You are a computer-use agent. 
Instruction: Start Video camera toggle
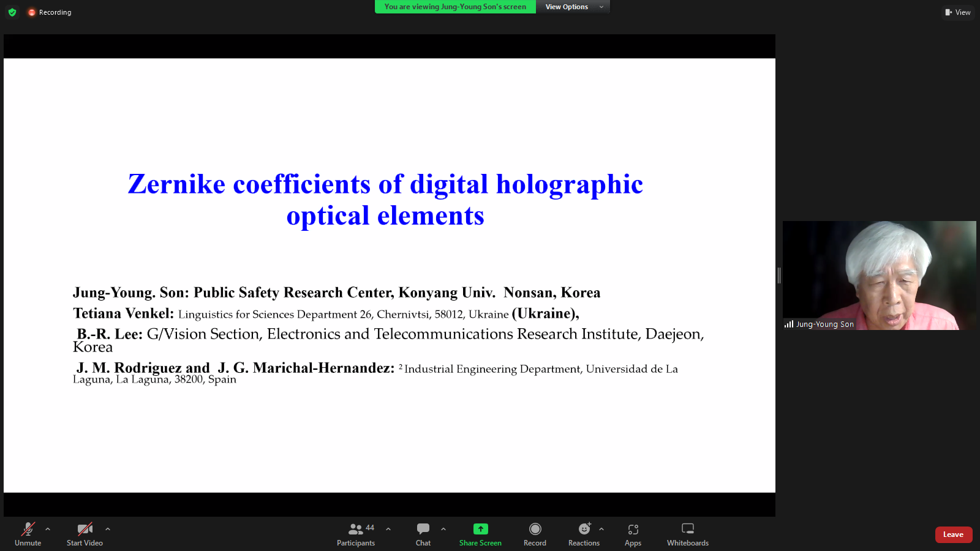tap(85, 534)
